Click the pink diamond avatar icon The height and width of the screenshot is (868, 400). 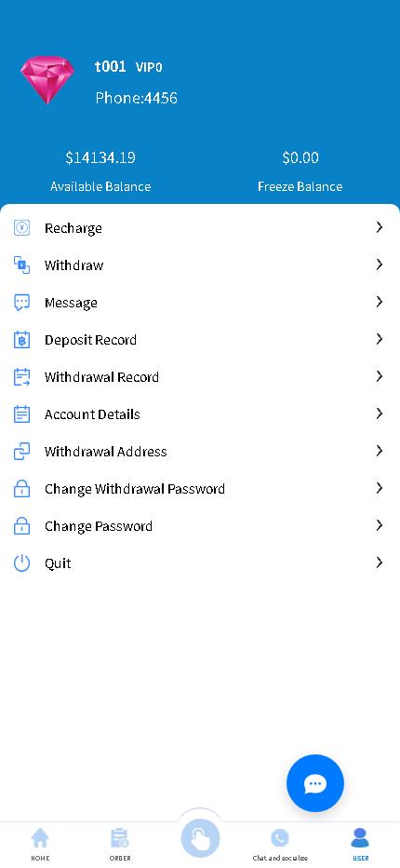click(x=47, y=80)
